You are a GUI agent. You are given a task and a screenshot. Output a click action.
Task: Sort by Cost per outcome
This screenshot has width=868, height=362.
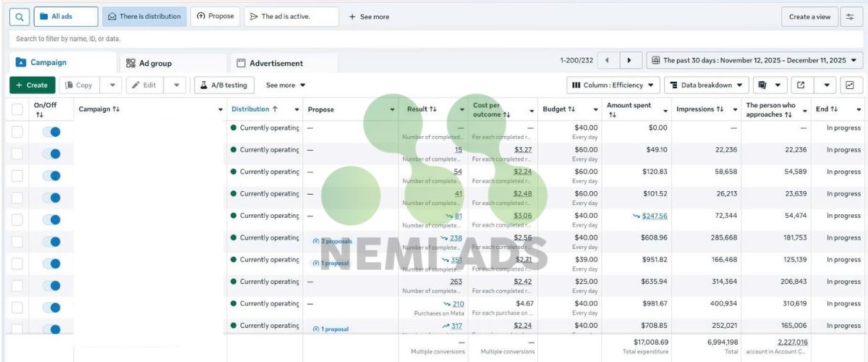[x=506, y=114]
